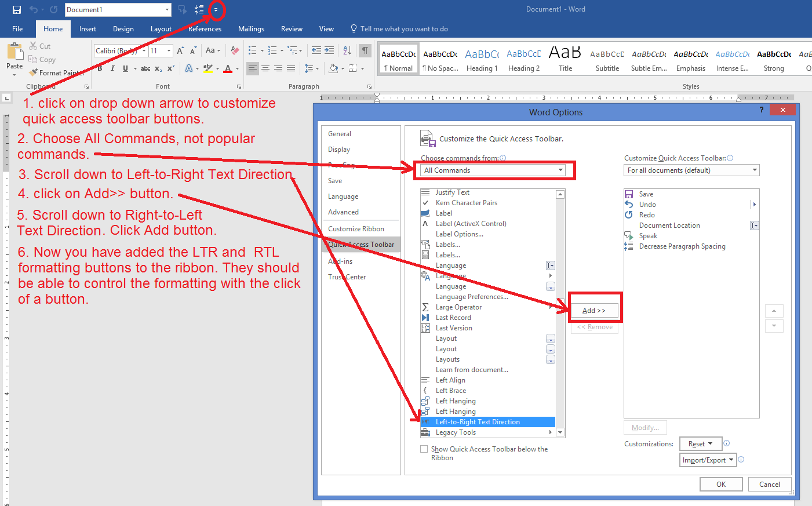
Task: Click Center alignment icon
Action: point(265,68)
